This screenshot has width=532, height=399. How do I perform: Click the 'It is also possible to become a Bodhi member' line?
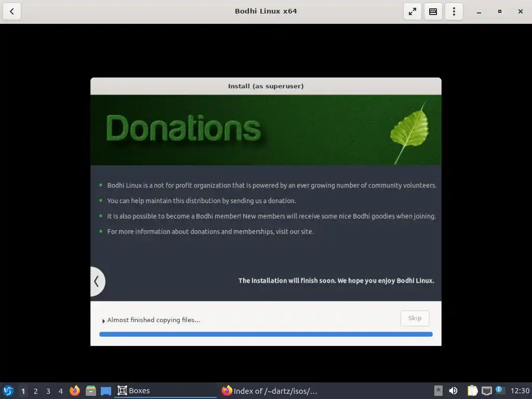point(271,216)
